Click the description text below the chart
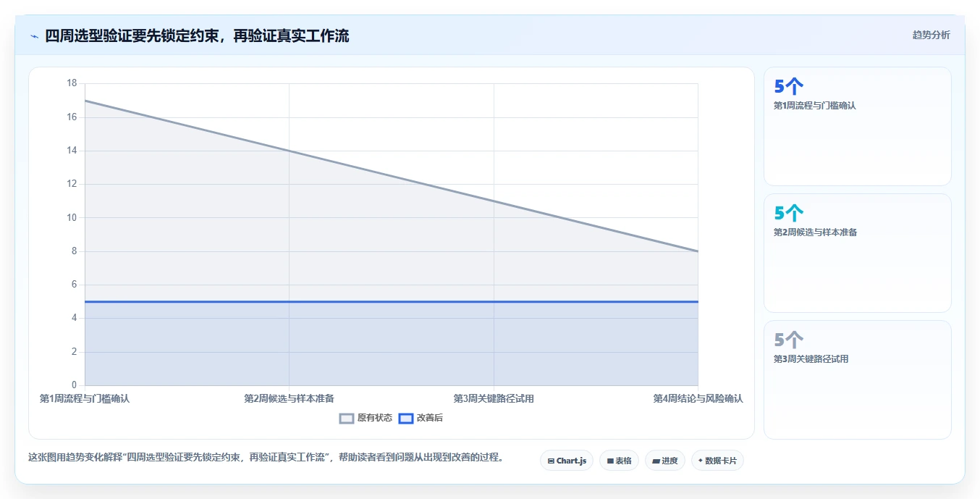This screenshot has height=499, width=980. (x=266, y=458)
